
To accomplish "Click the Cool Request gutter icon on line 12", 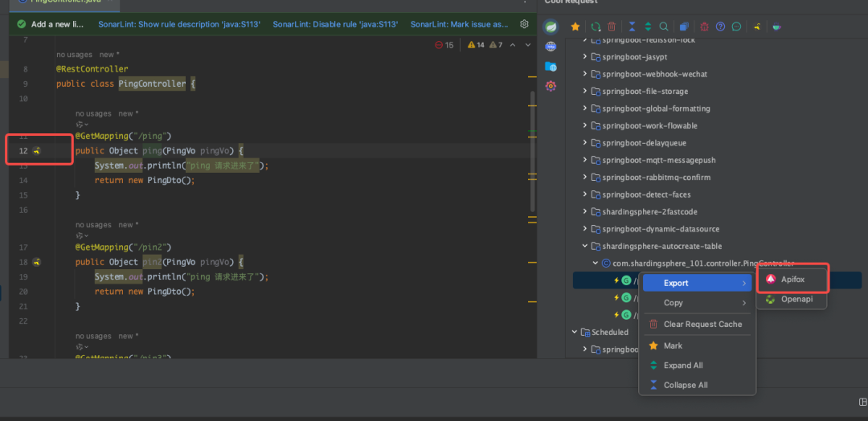I will coord(37,151).
